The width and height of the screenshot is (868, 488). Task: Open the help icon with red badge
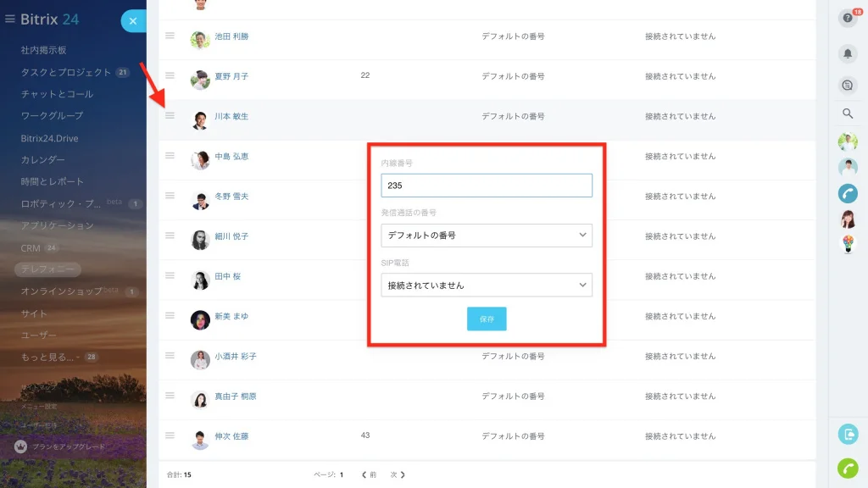click(x=848, y=18)
